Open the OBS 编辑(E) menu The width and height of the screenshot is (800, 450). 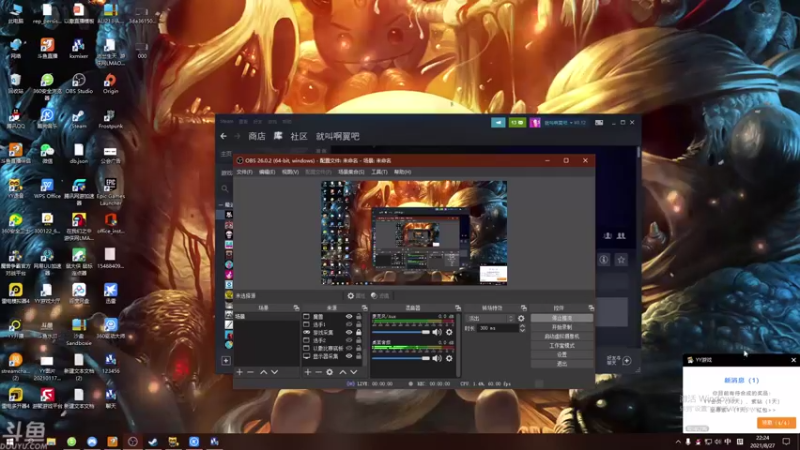tap(267, 172)
